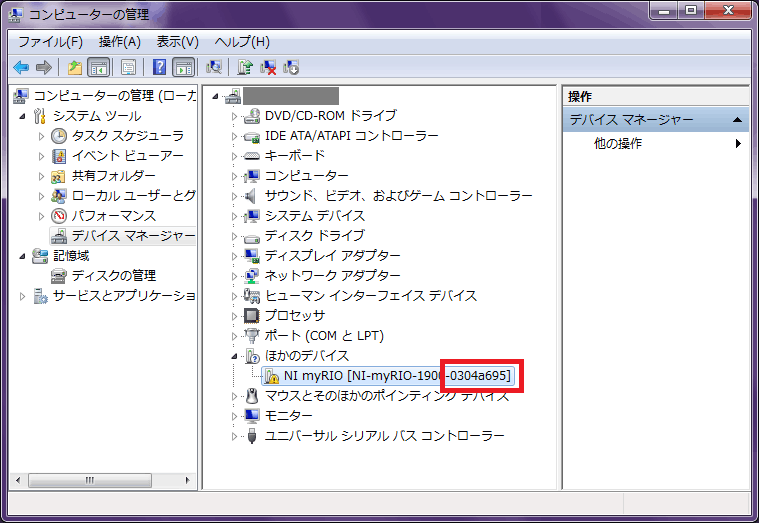Open the 操作(A) menu
The image size is (759, 523).
coord(119,42)
